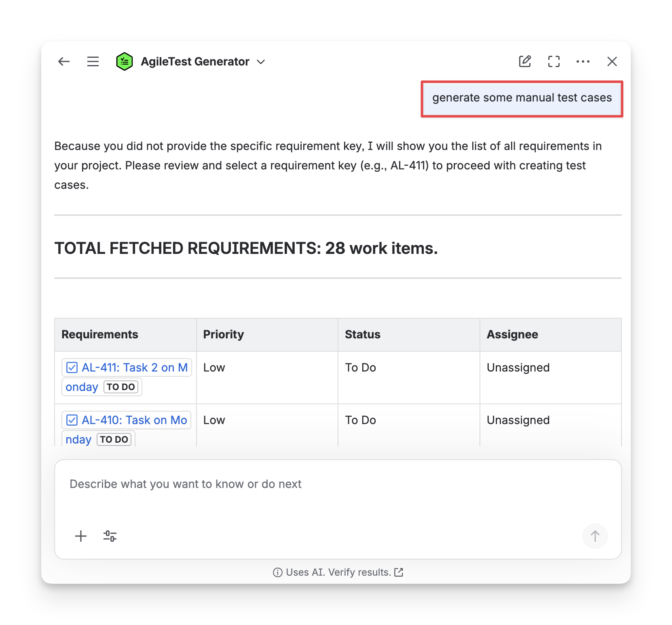The image size is (672, 625).
Task: Open the three-dot more options menu
Action: (x=583, y=61)
